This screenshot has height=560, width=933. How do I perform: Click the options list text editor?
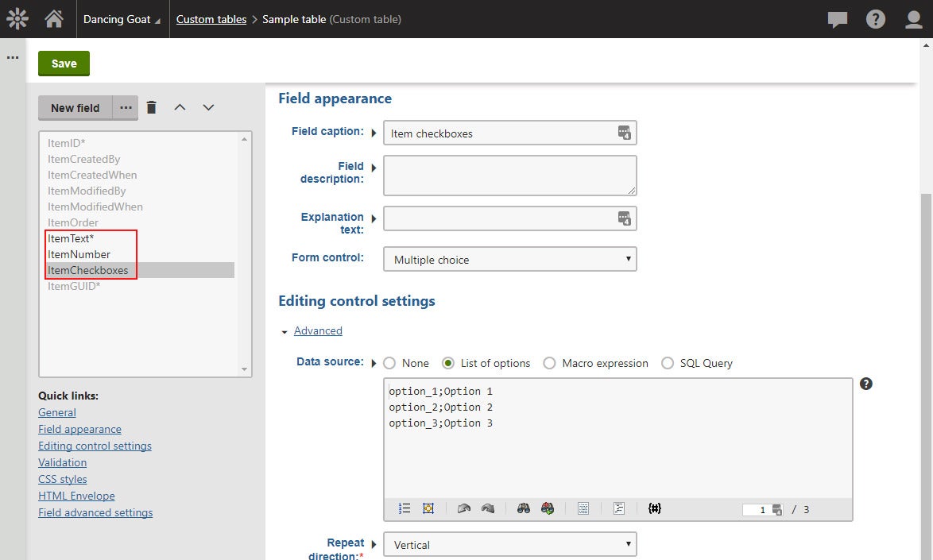(x=617, y=438)
